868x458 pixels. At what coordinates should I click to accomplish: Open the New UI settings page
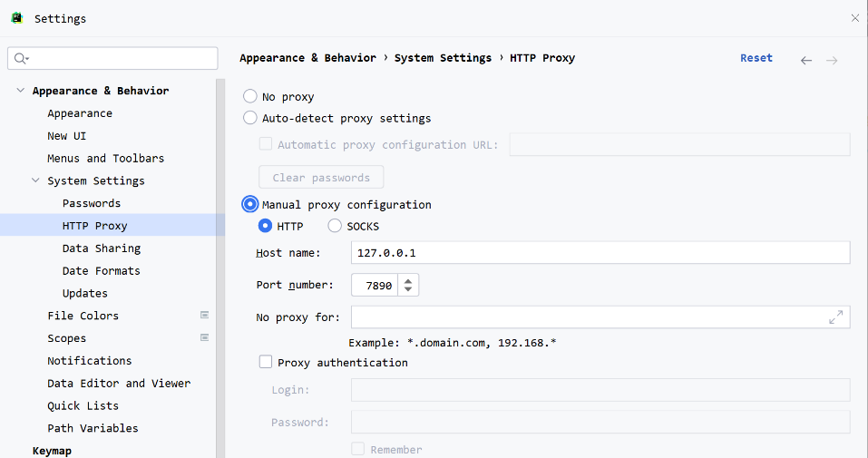(x=66, y=136)
